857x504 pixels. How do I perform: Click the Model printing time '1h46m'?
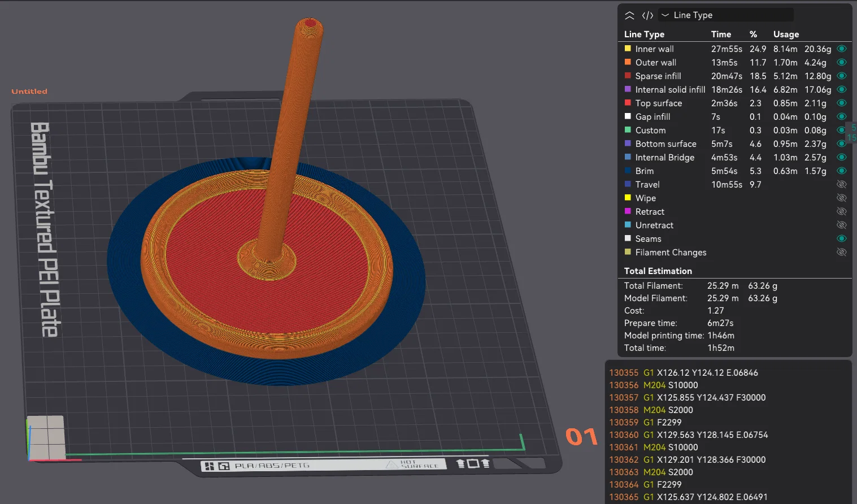click(721, 336)
